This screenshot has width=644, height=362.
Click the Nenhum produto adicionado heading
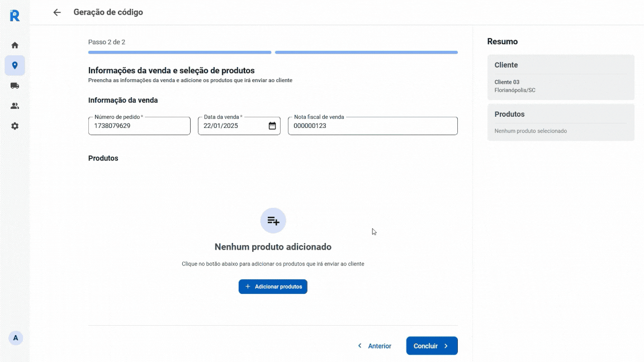273,247
